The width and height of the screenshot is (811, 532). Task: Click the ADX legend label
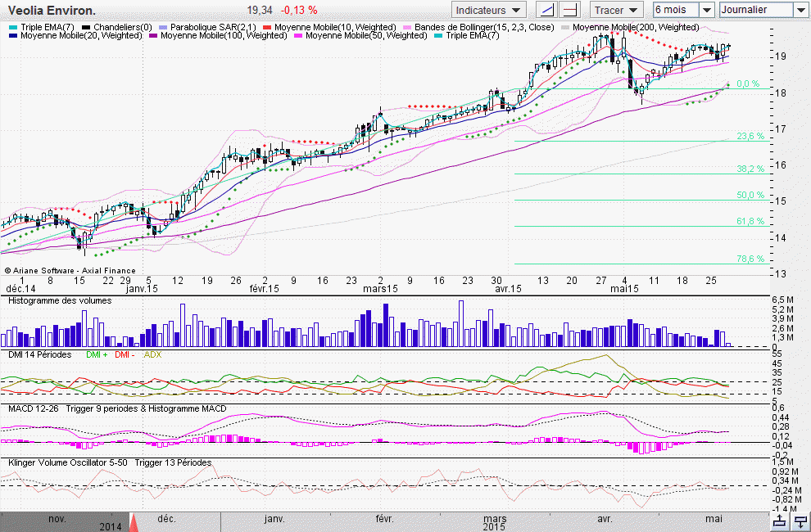152,354
